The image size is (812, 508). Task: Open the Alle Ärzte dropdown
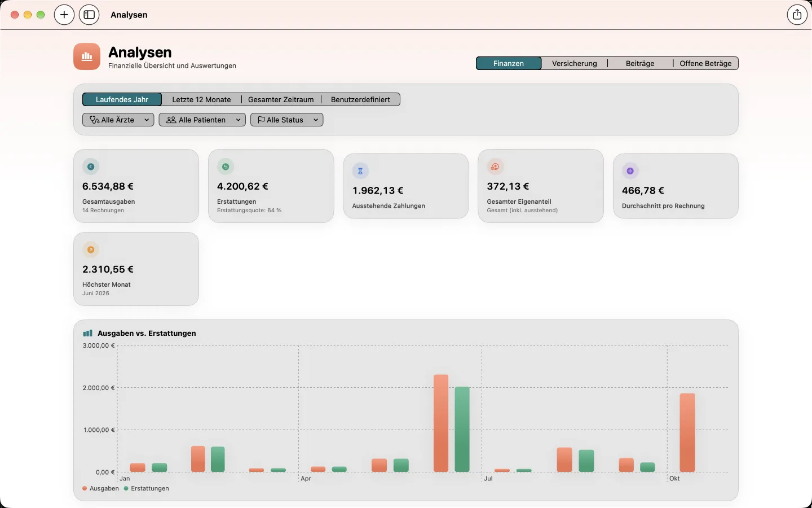click(118, 120)
